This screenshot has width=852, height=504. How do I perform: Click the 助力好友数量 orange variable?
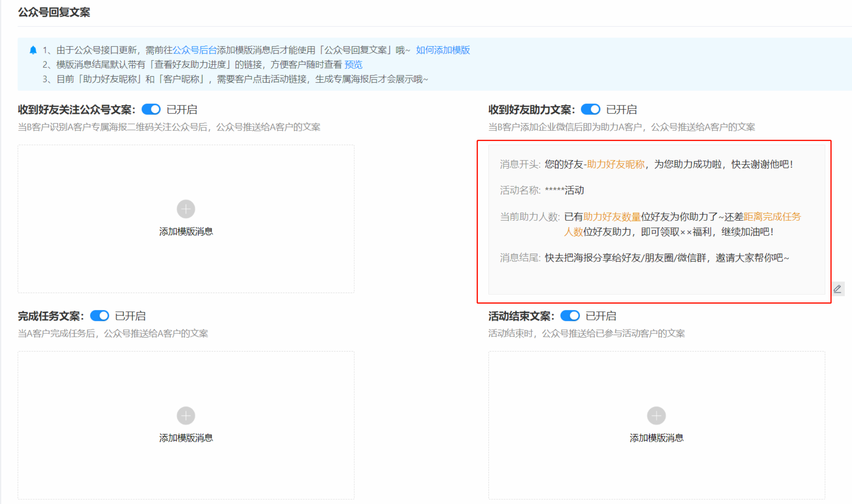click(x=612, y=216)
